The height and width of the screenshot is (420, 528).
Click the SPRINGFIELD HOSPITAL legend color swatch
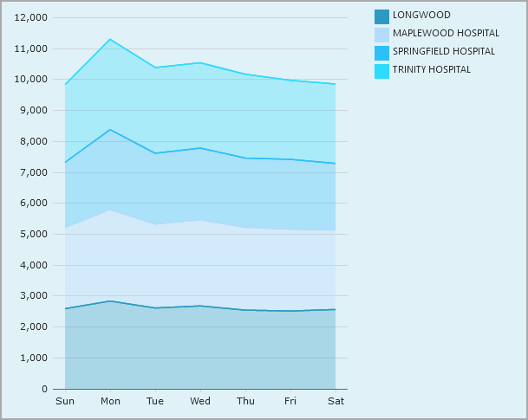pos(381,52)
